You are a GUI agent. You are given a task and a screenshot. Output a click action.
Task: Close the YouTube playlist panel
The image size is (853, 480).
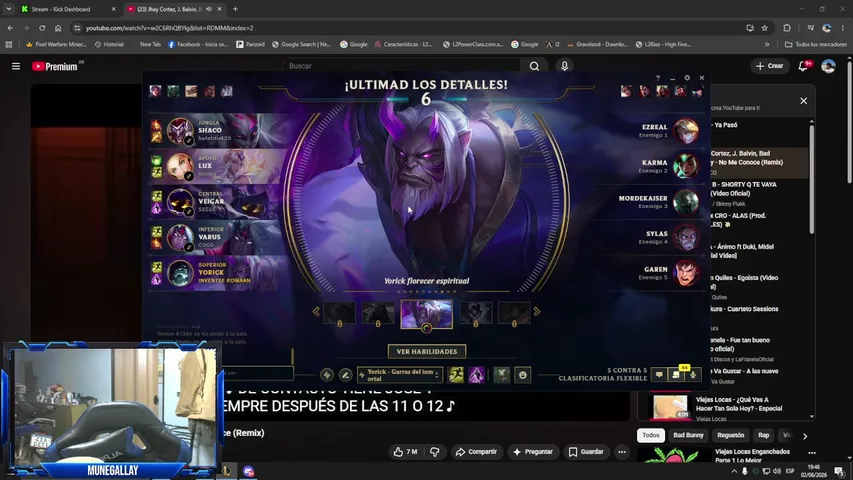(x=803, y=101)
